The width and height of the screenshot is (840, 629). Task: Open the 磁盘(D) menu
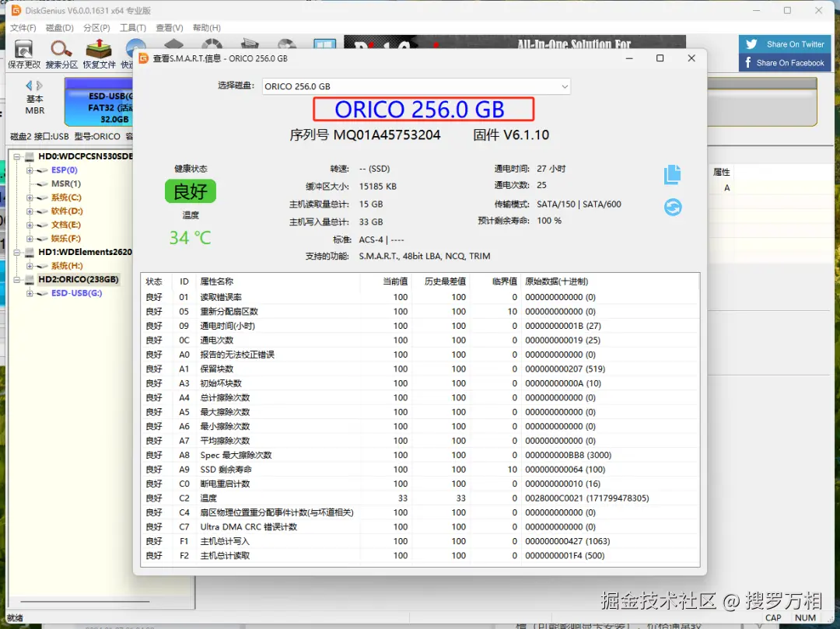59,28
